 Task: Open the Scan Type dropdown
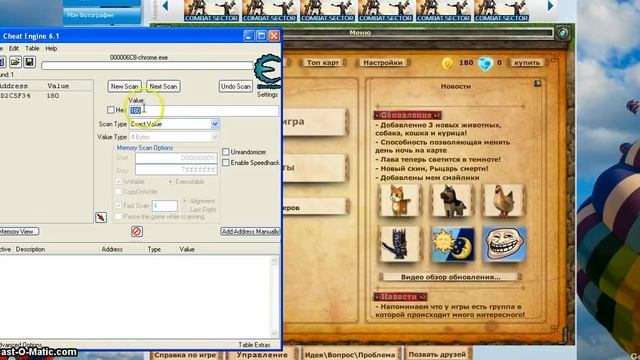click(x=175, y=124)
